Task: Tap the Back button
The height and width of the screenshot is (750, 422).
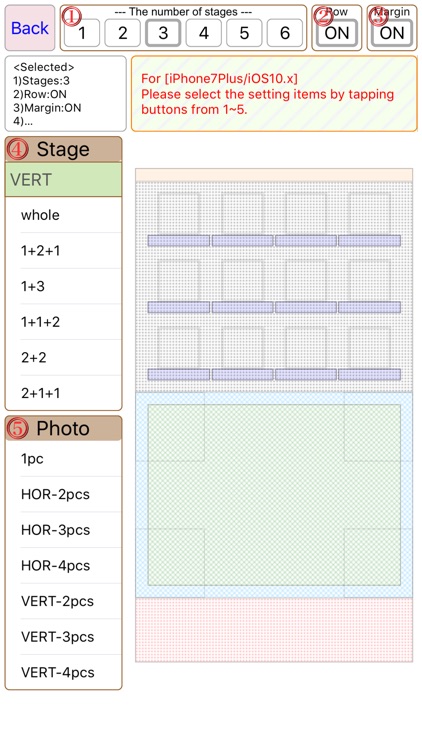Action: (30, 28)
